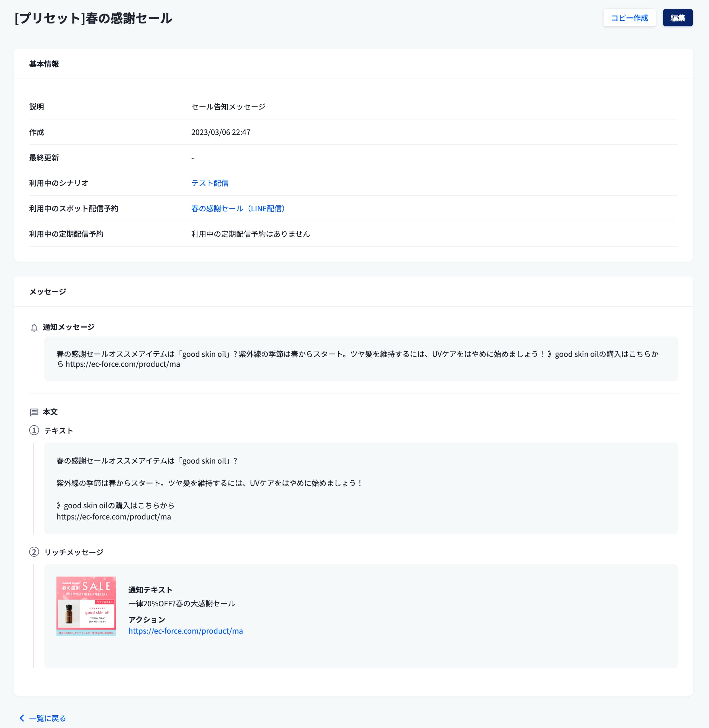Click the リッチメッセージ heading
709x728 pixels.
[74, 552]
